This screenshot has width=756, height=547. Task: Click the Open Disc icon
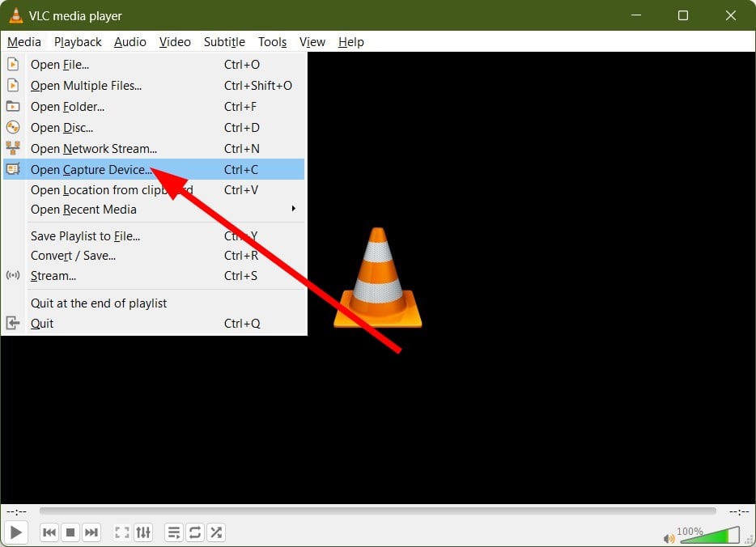click(13, 127)
